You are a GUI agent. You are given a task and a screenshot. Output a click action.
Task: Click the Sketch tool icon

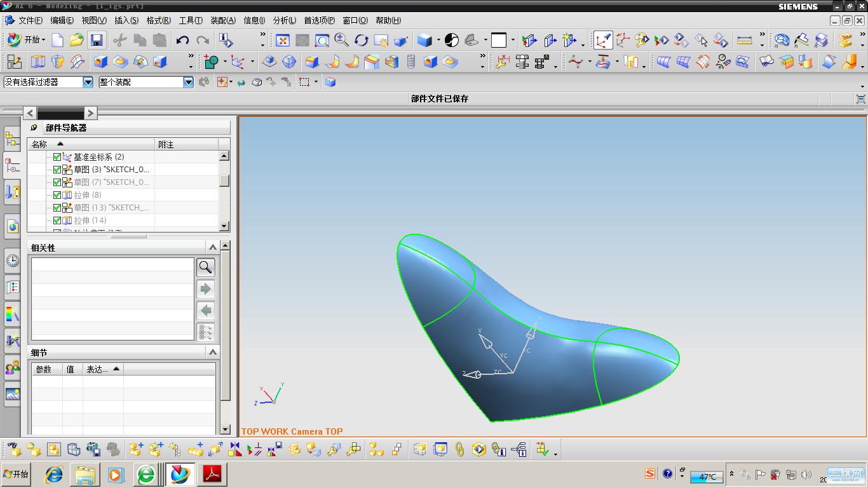tap(14, 62)
